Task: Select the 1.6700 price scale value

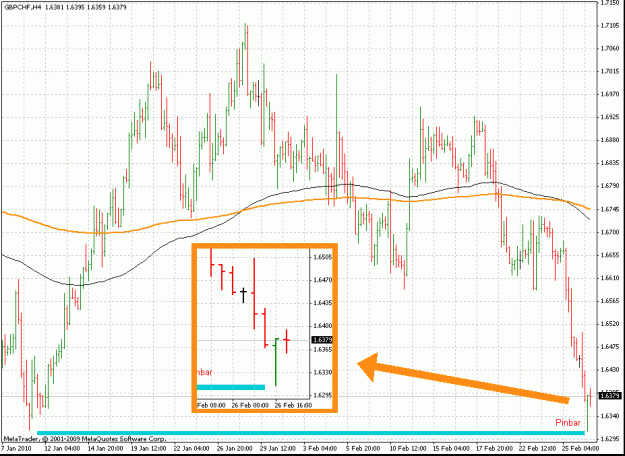Action: click(x=609, y=232)
